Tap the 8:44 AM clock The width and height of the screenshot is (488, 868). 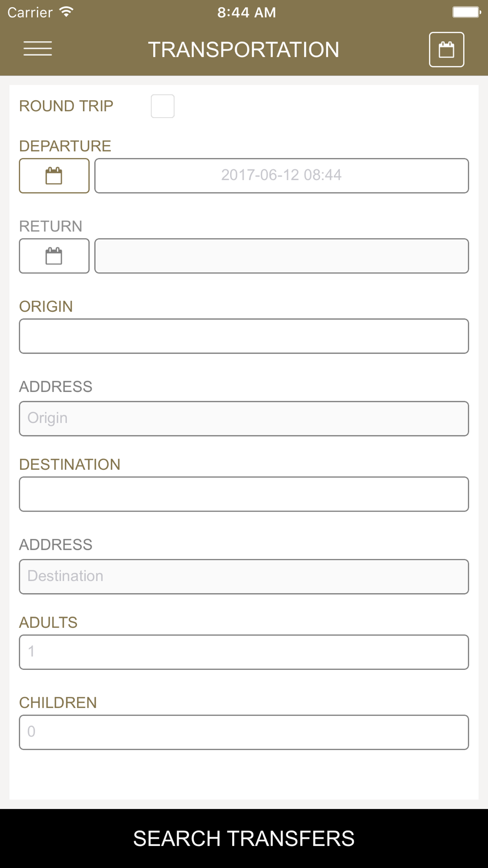pos(246,12)
